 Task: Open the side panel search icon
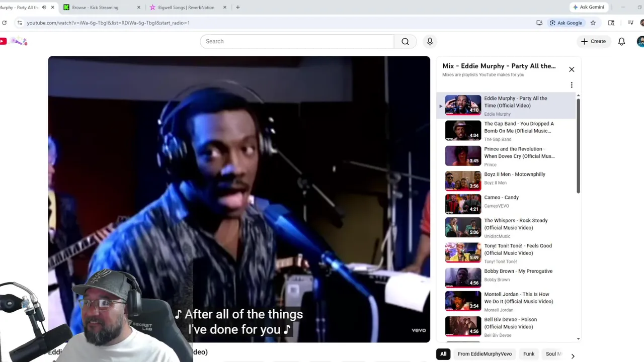click(x=611, y=23)
